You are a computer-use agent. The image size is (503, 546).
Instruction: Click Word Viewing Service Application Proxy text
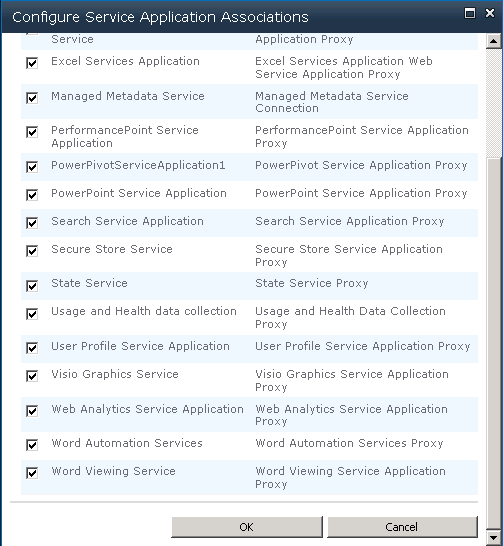tap(350, 477)
